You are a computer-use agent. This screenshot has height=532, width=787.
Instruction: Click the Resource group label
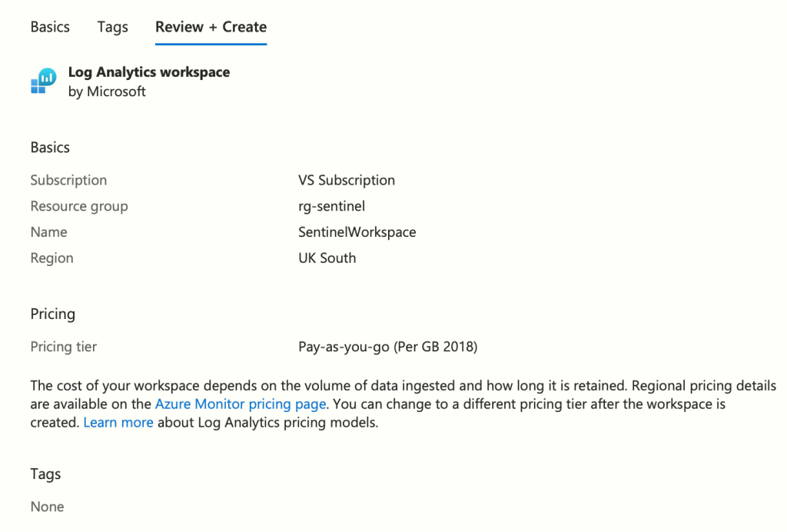[79, 206]
